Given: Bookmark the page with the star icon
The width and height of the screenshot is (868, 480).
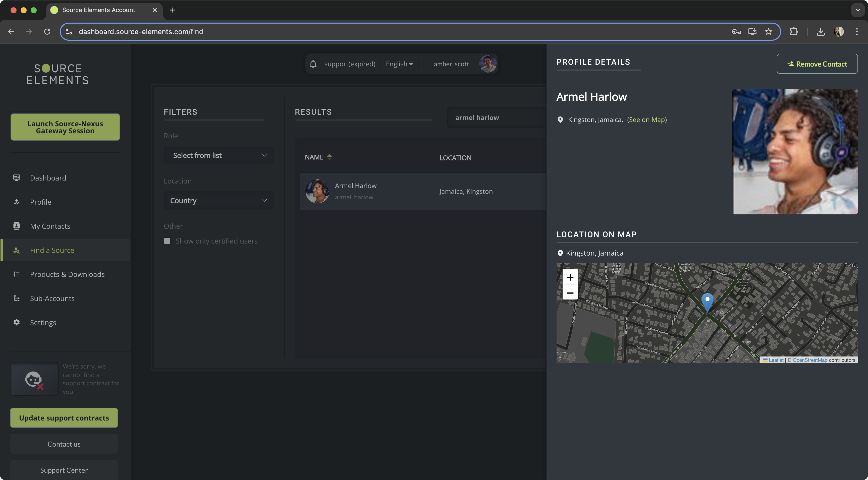Looking at the screenshot, I should tap(768, 32).
